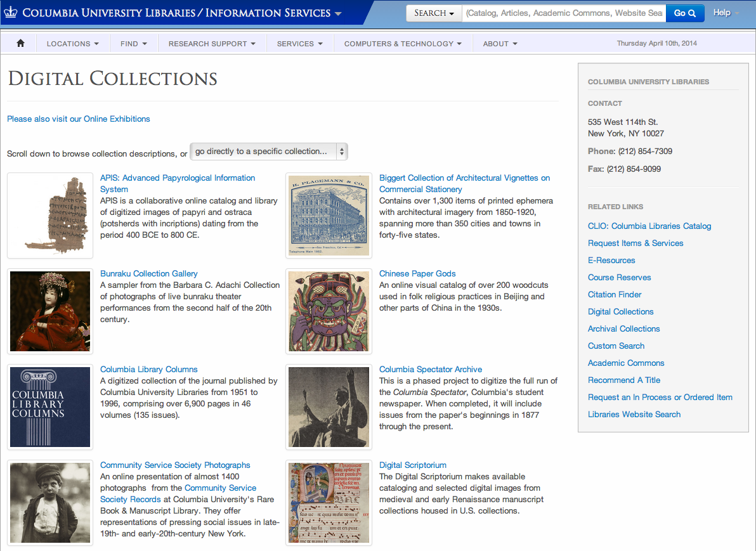This screenshot has height=551, width=756.
Task: Click the Columbia Library Columns cover thumbnail
Action: [x=50, y=407]
